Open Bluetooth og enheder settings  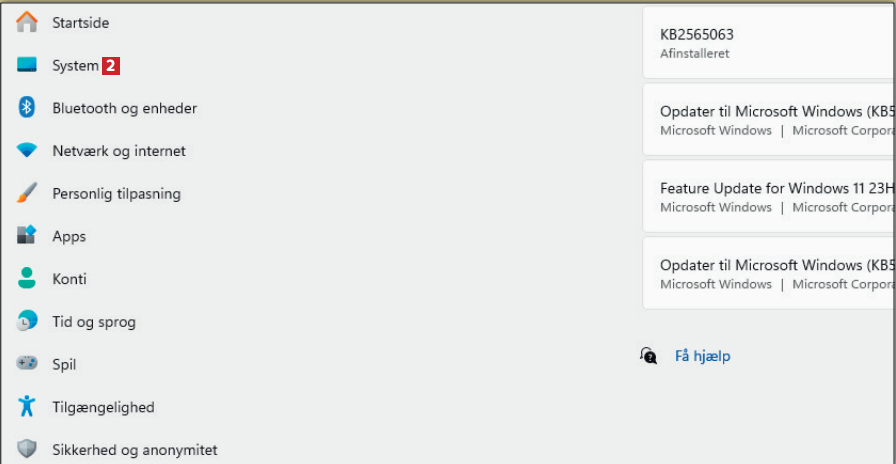[x=125, y=108]
